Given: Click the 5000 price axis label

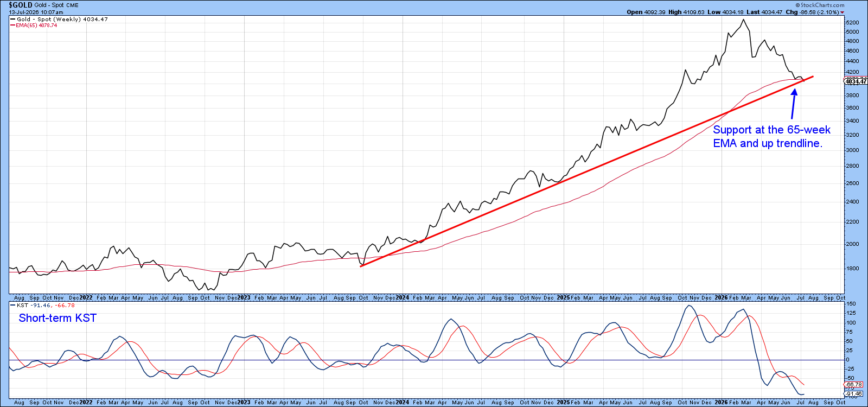Looking at the screenshot, I should [852, 32].
